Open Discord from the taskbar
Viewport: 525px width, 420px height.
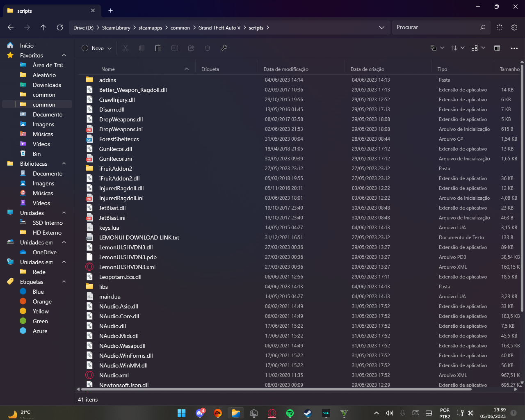[x=200, y=413]
